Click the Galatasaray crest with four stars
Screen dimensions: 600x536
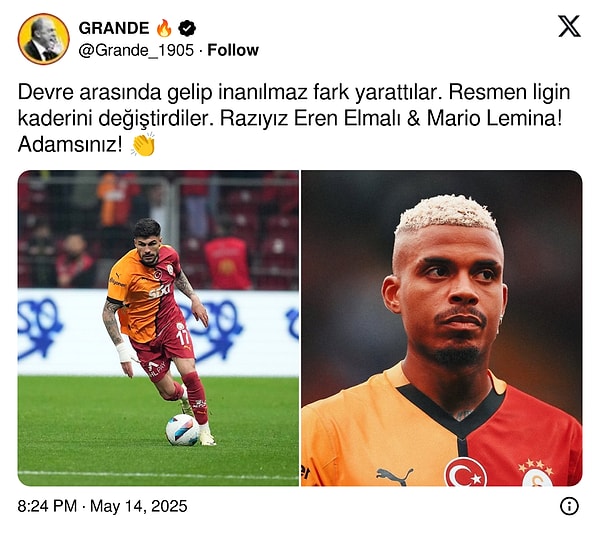click(x=536, y=474)
